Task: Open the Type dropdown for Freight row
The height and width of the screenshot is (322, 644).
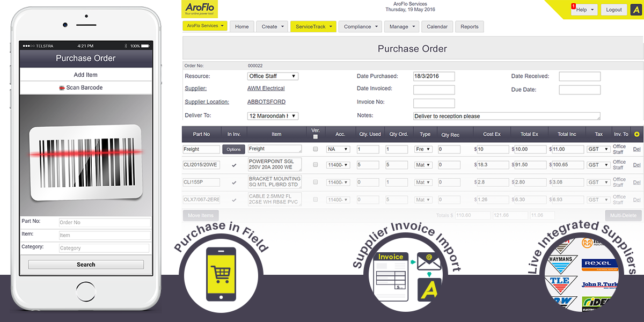Action: point(423,149)
